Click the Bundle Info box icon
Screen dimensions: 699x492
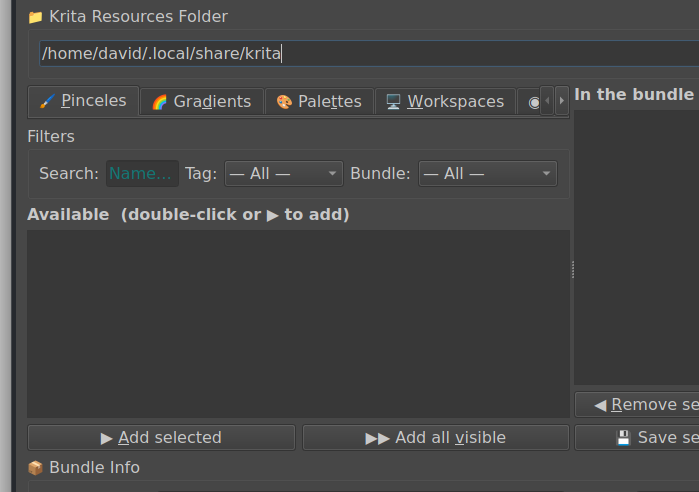(35, 468)
